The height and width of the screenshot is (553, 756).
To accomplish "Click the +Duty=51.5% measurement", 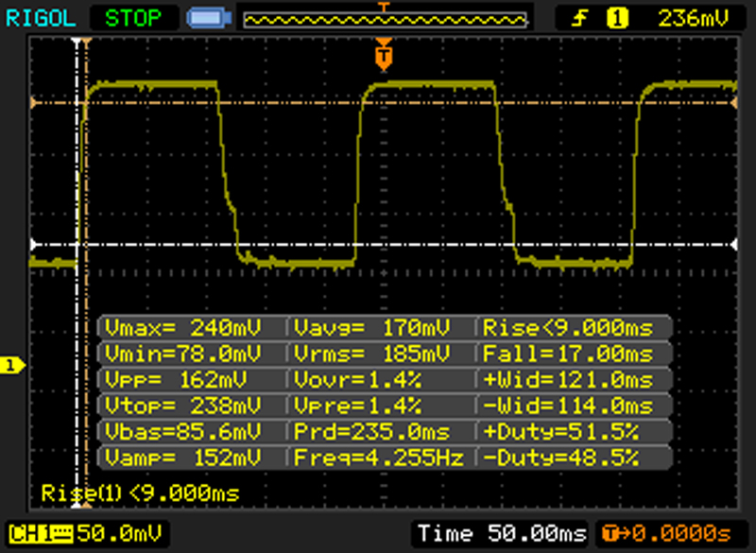I will [x=560, y=431].
